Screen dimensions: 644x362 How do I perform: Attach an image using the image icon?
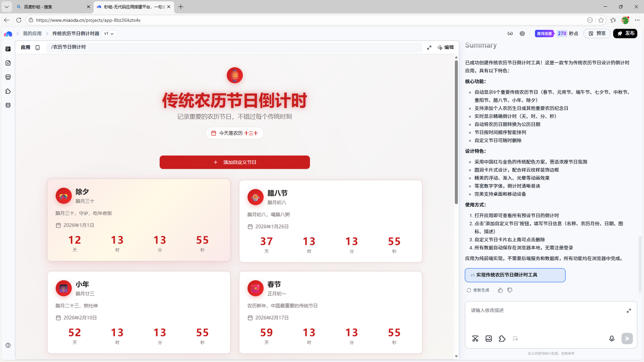(x=488, y=338)
